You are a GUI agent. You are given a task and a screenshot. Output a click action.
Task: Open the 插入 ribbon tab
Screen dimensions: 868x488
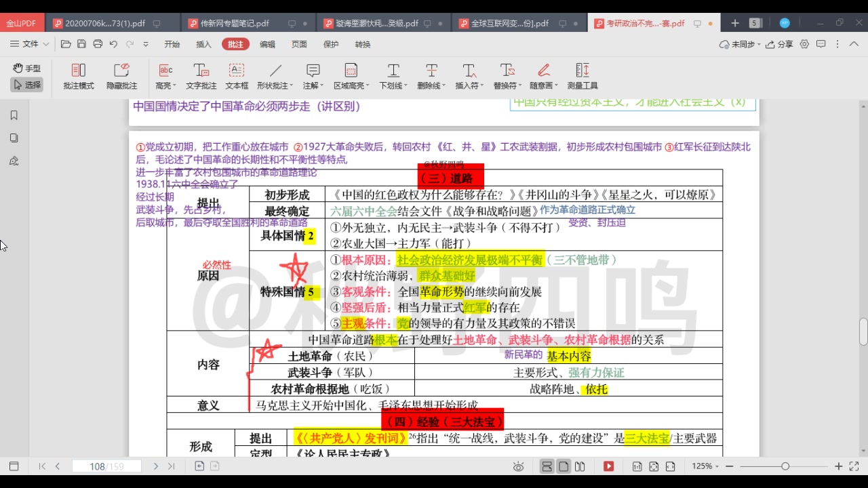pos(203,44)
